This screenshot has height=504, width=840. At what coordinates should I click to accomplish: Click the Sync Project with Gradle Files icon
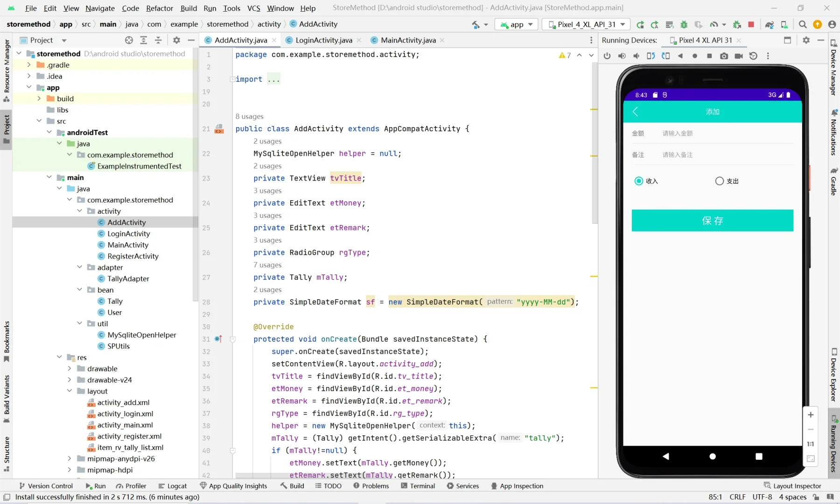click(x=770, y=24)
